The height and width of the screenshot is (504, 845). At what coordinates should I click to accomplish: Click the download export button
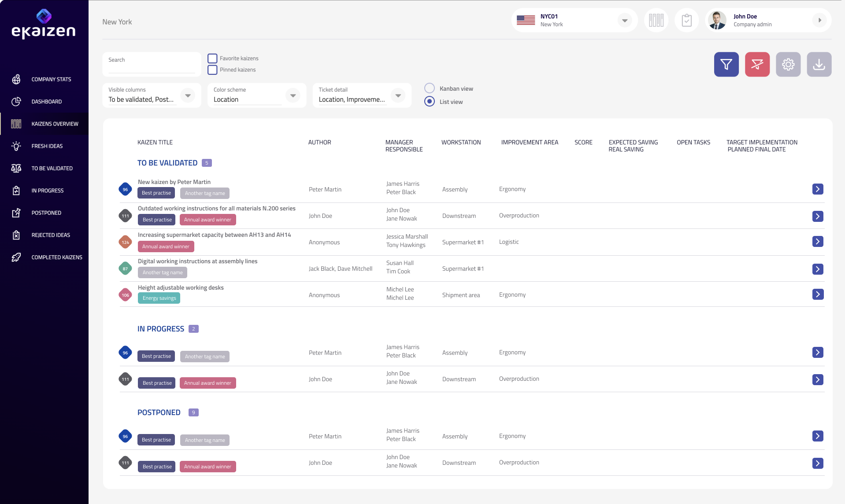tap(819, 65)
